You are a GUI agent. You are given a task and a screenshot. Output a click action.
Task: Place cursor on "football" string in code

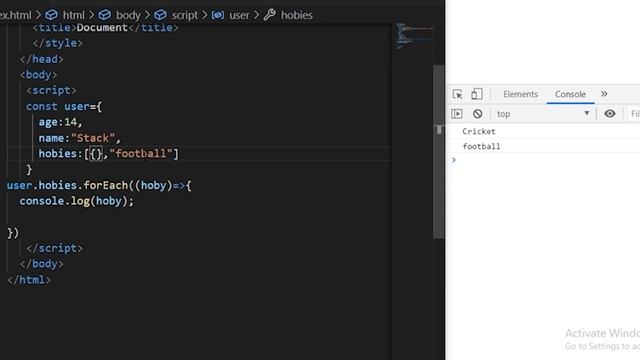(141, 154)
